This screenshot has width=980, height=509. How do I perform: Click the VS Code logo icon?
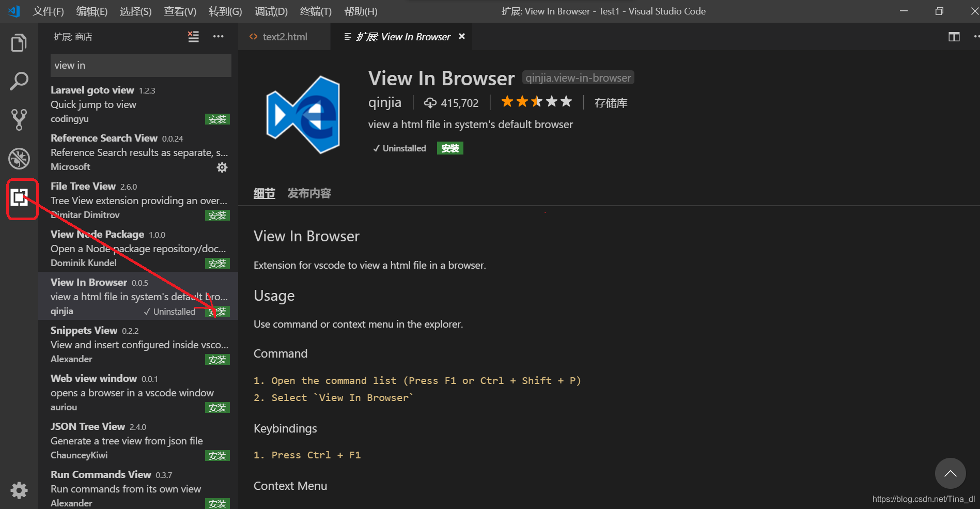(14, 11)
